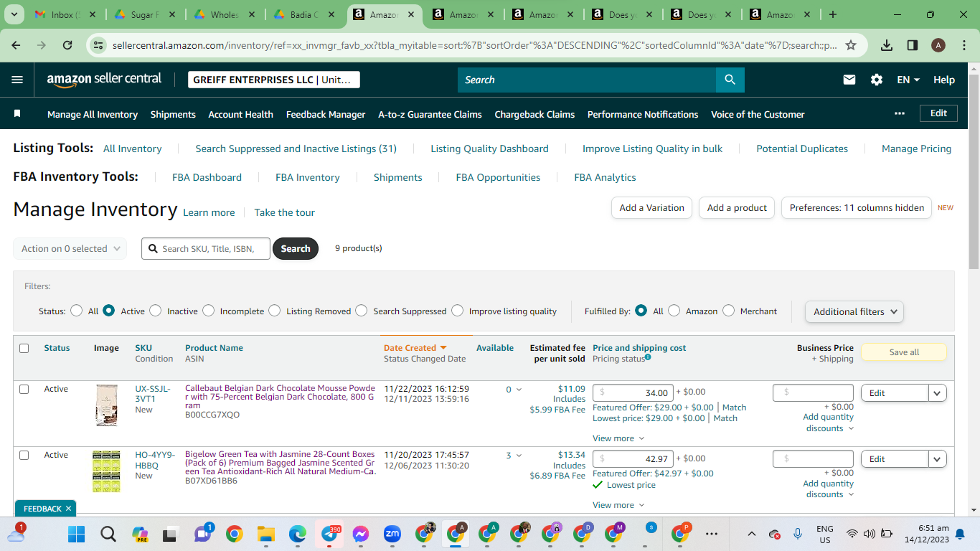Screen dimensions: 980x551
Task: Open the Listing Quality Dashboard link
Action: [489, 149]
